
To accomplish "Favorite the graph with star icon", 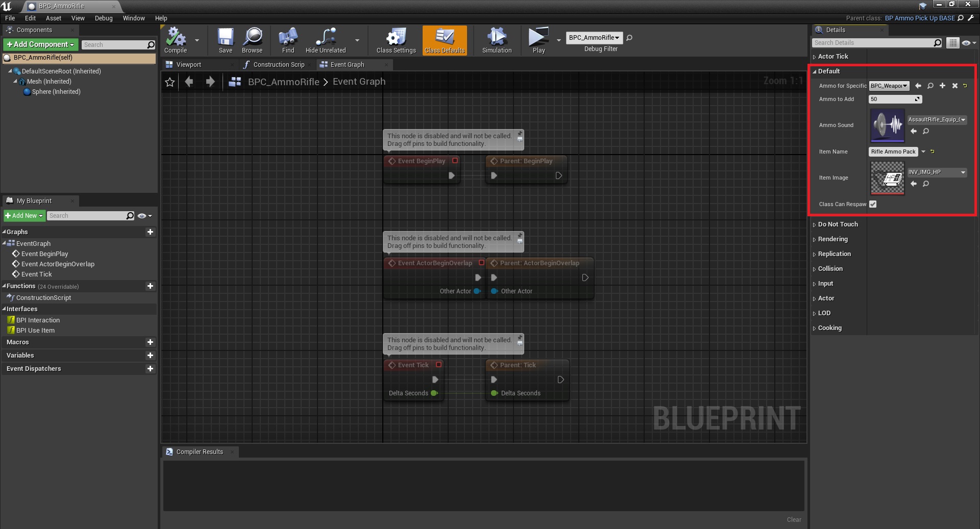I will pyautogui.click(x=170, y=82).
